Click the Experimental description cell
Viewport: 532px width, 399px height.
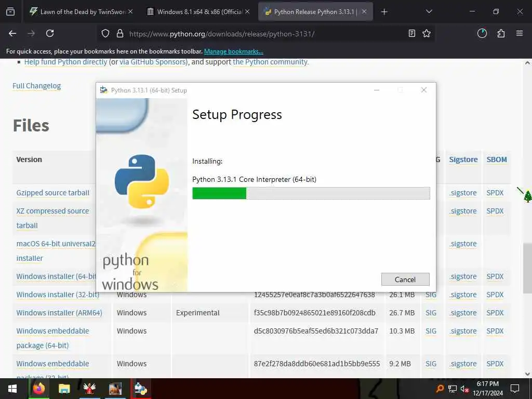pos(198,313)
